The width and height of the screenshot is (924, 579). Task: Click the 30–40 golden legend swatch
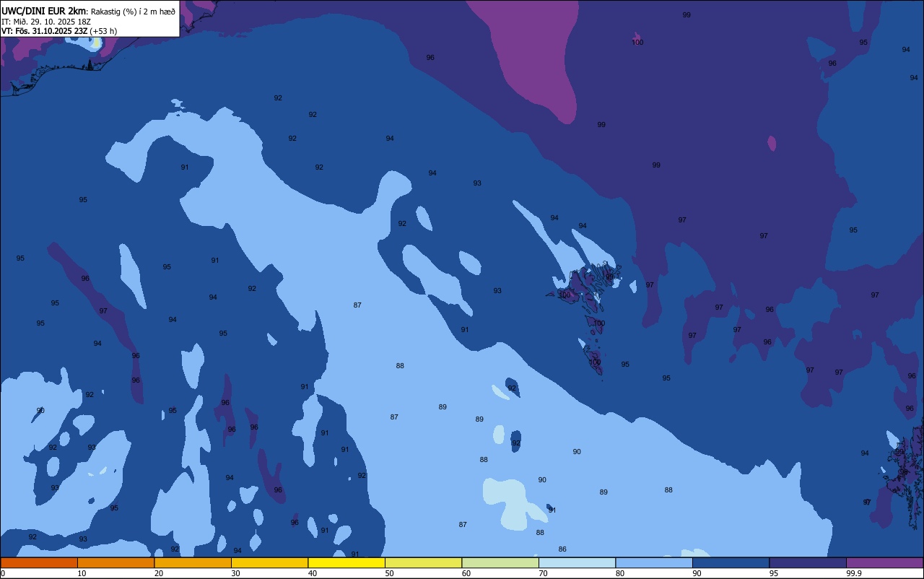[x=269, y=562]
